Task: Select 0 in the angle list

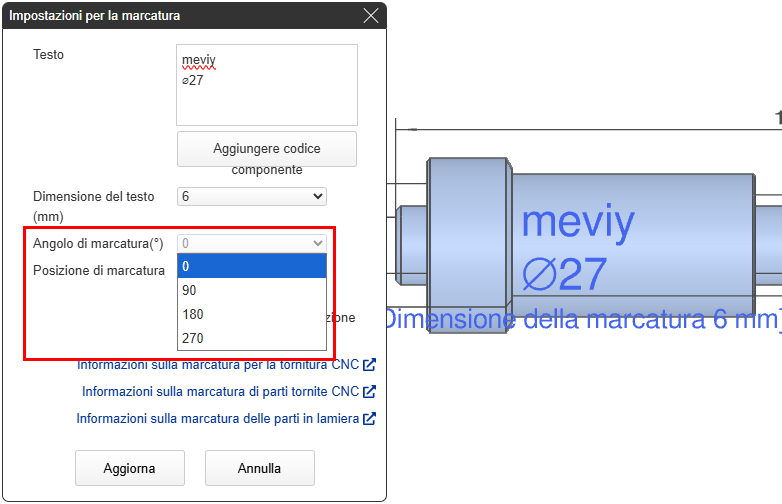Action: 251,266
